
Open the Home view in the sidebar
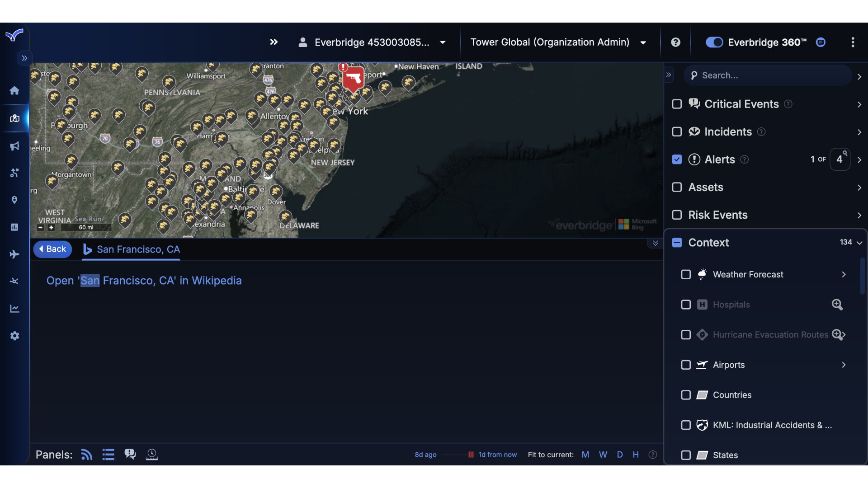coord(14,90)
